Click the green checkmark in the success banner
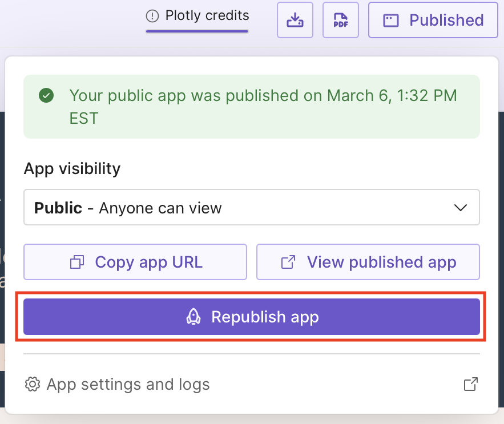504x424 pixels. pos(46,96)
